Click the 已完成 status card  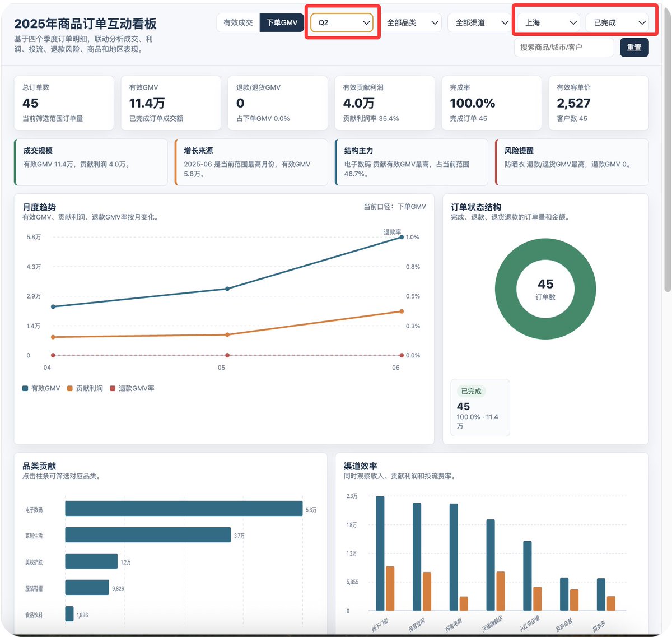click(480, 407)
